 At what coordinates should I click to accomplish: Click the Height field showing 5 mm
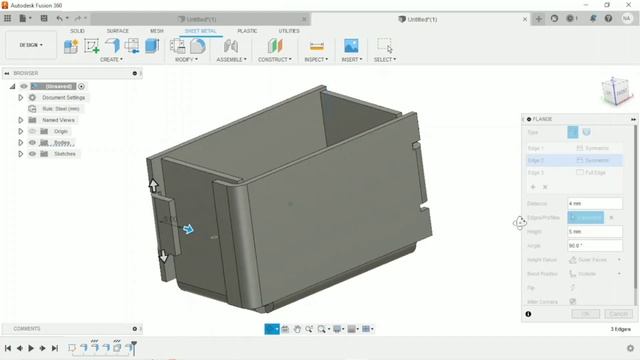tap(595, 231)
